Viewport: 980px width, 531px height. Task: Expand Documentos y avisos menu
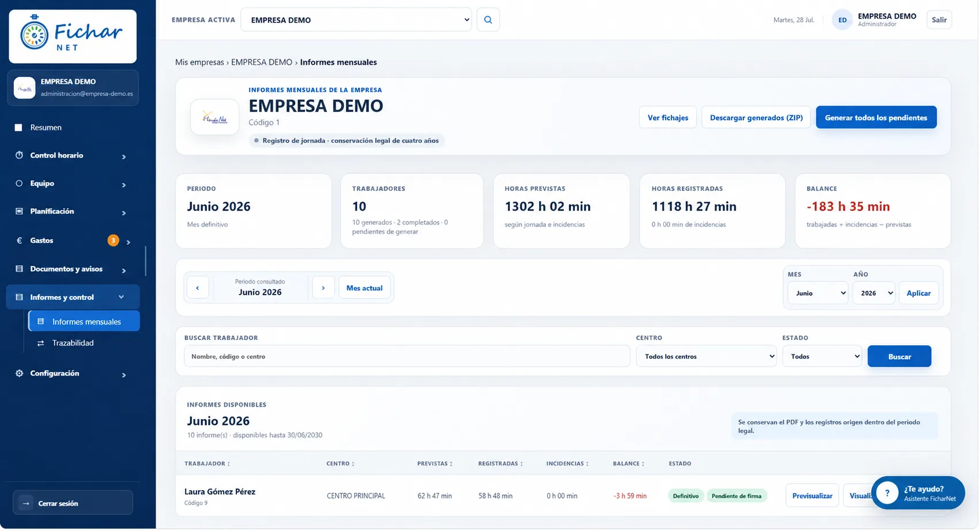[73, 269]
